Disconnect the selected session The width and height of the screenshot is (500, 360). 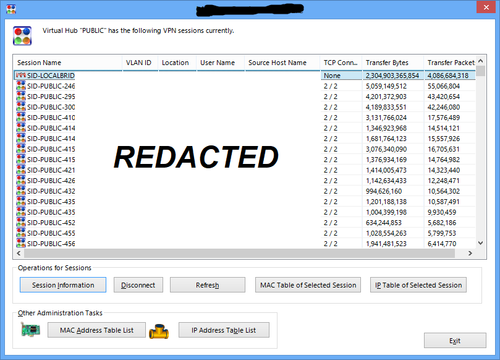pyautogui.click(x=138, y=285)
